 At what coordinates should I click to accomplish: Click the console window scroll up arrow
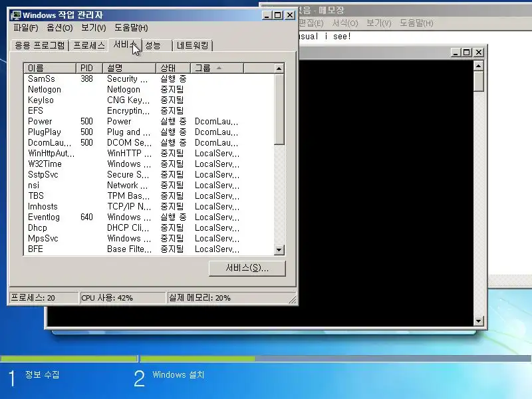[478, 66]
